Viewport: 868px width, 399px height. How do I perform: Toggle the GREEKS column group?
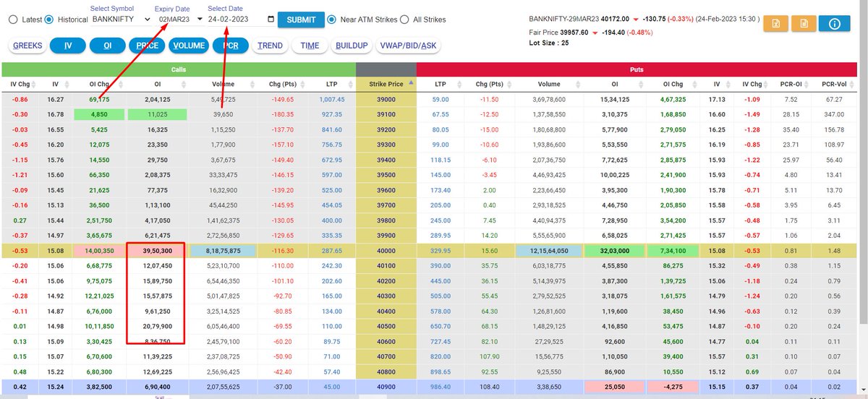pyautogui.click(x=27, y=46)
